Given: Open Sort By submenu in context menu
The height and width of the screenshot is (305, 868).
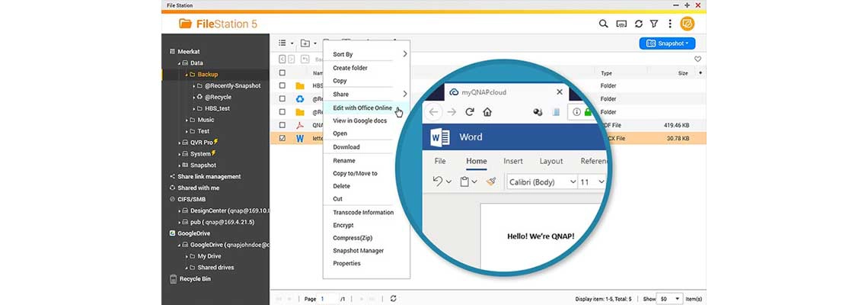Looking at the screenshot, I should click(366, 54).
